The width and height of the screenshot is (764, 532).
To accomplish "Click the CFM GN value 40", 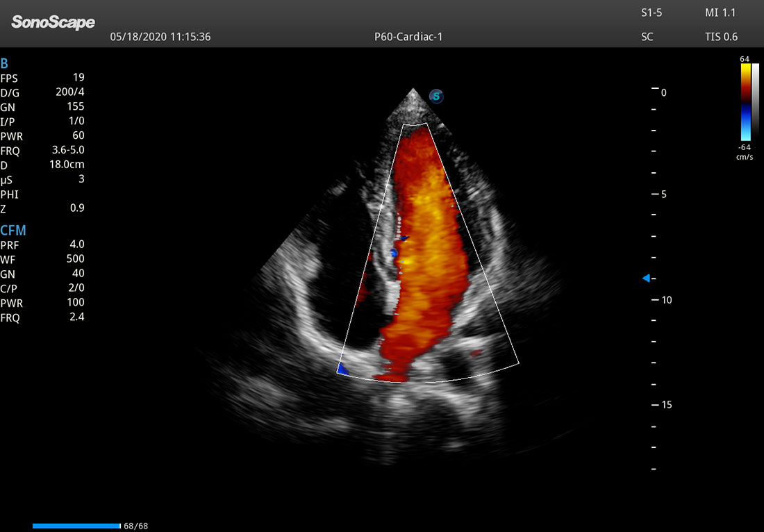I will 78,274.
